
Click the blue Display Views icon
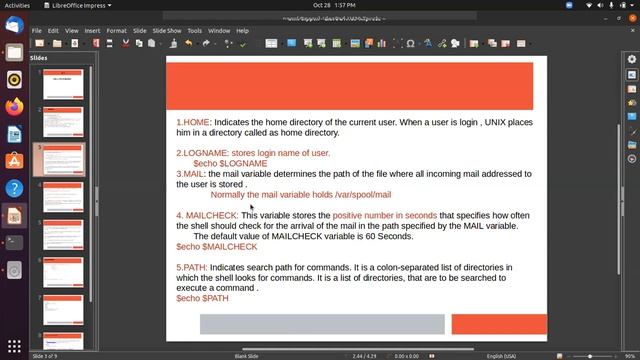tap(291, 43)
